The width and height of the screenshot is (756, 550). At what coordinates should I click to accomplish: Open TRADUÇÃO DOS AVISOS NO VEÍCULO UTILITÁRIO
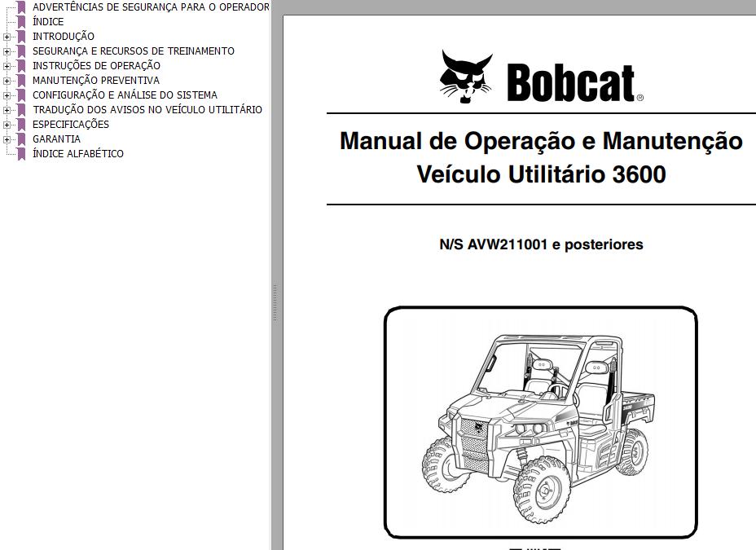click(147, 110)
